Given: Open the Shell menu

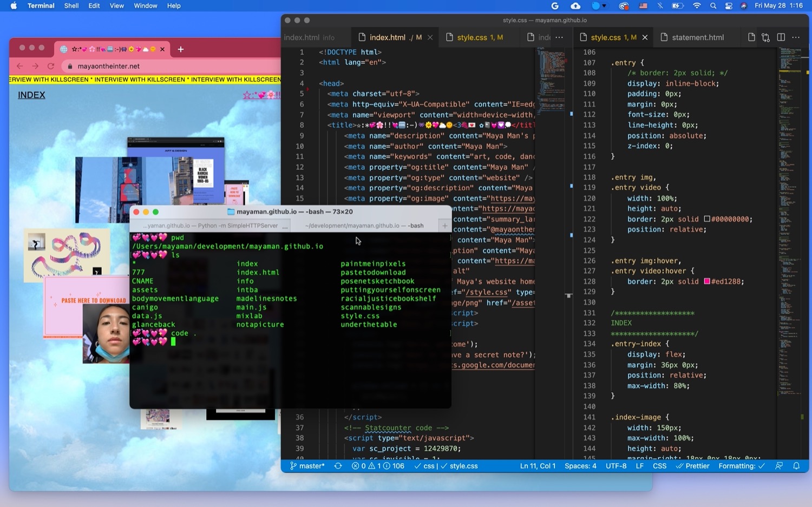Looking at the screenshot, I should (71, 6).
